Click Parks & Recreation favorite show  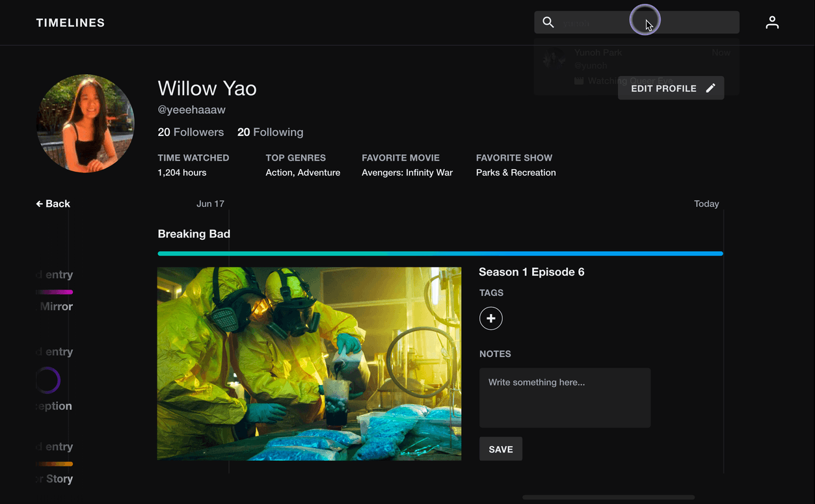pyautogui.click(x=516, y=172)
